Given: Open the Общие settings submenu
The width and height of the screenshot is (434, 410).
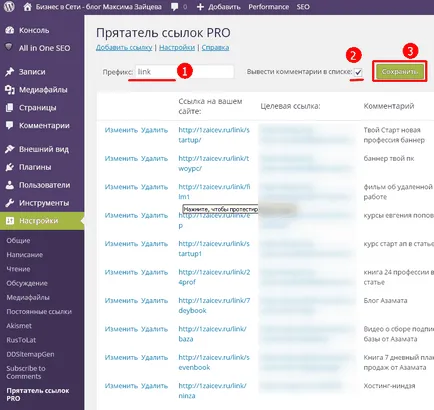Looking at the screenshot, I should click(x=18, y=240).
